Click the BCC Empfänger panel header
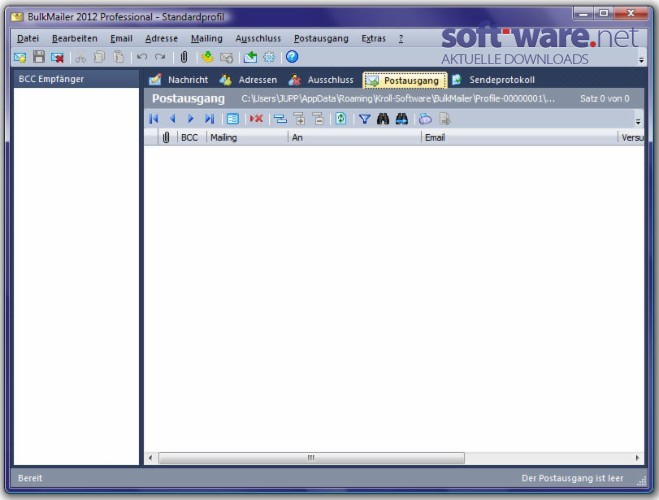 [x=76, y=79]
